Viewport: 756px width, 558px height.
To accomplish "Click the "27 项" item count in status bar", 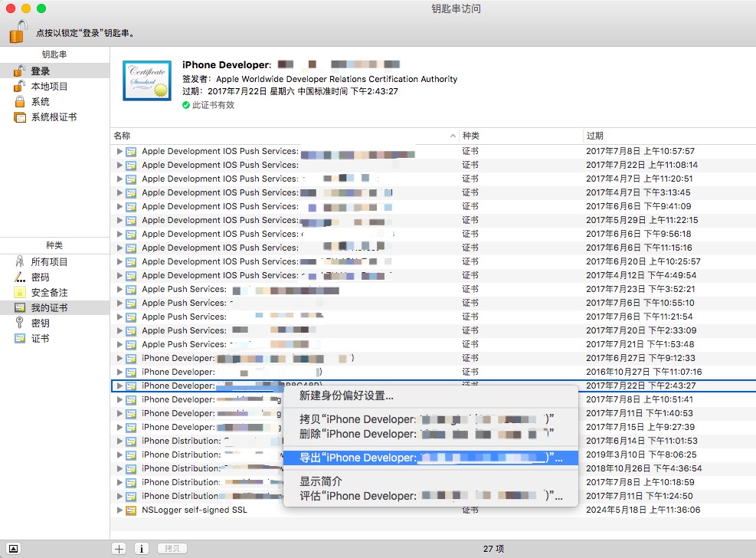I will point(494,549).
